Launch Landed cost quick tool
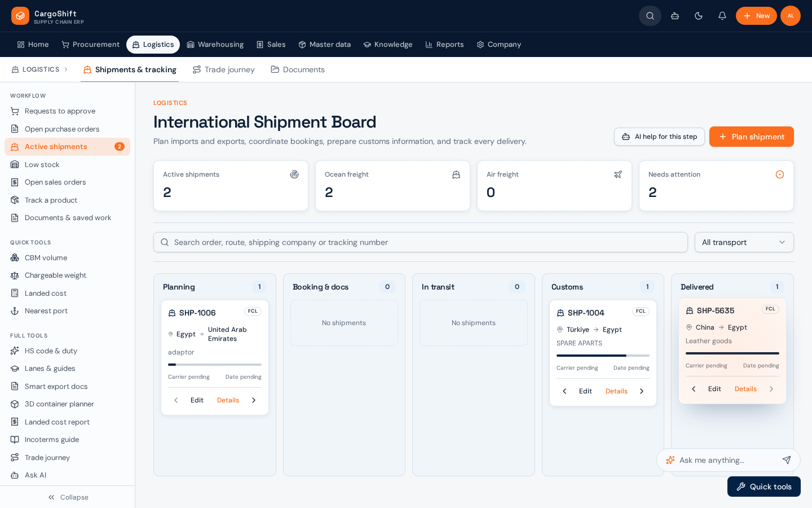The height and width of the screenshot is (508, 812). (x=67, y=294)
